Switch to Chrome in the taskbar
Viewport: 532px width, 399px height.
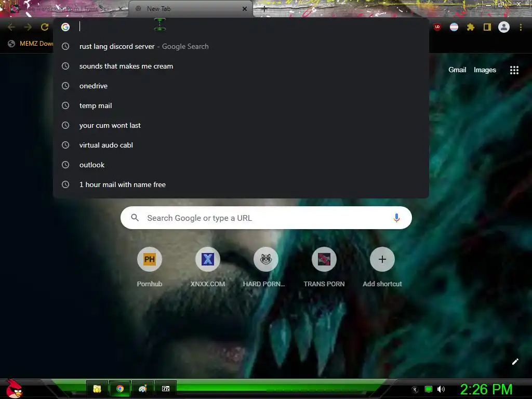pyautogui.click(x=120, y=389)
